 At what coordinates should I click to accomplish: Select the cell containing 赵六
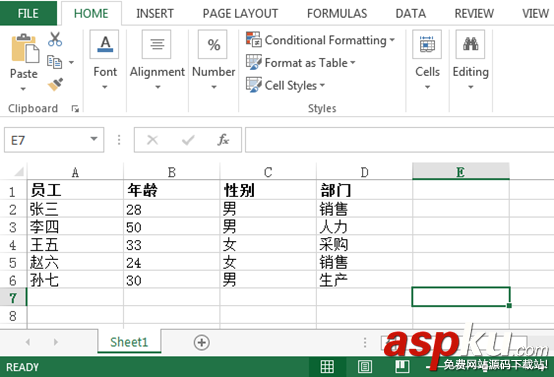tap(75, 262)
